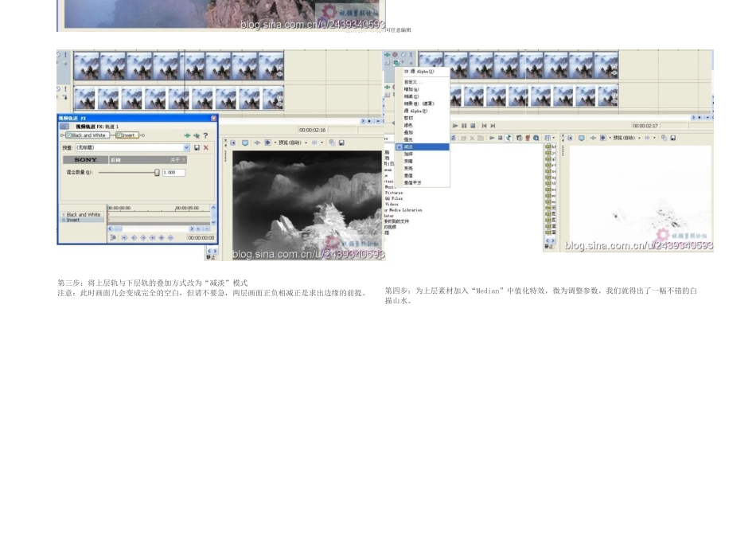Click the blend amount slider handle
The height and width of the screenshot is (535, 756).
point(157,172)
